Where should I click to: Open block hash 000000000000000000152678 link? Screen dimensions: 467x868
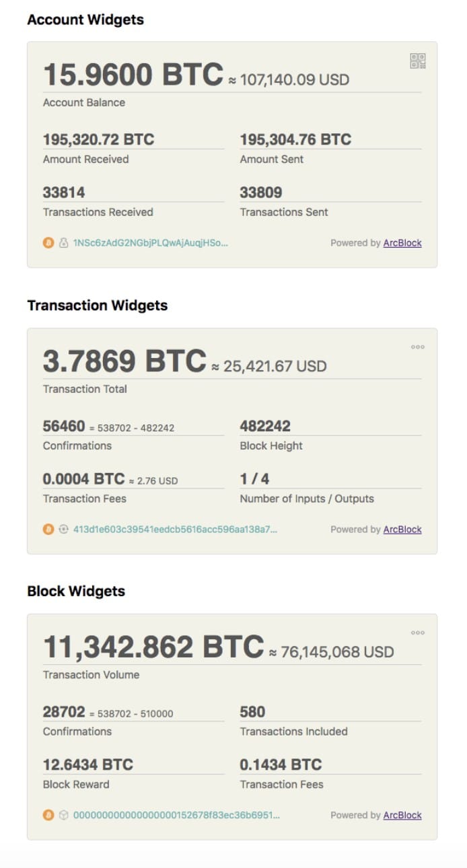pyautogui.click(x=176, y=816)
